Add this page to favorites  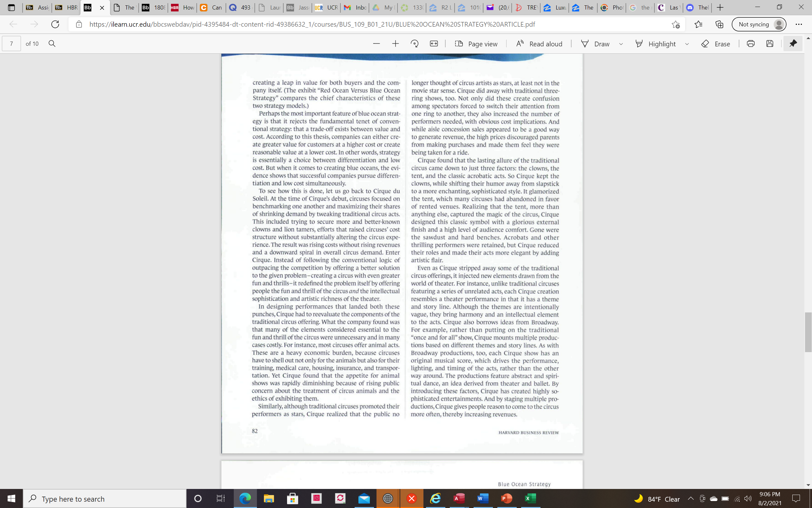click(676, 24)
